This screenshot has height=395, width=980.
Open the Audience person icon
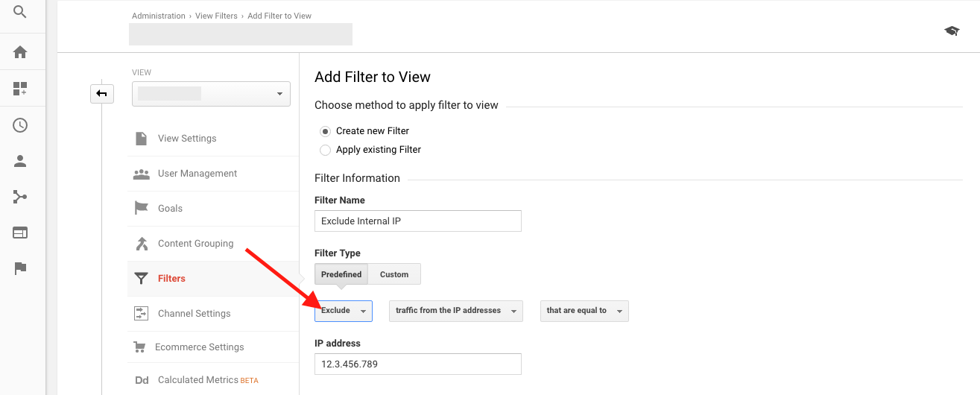point(20,161)
